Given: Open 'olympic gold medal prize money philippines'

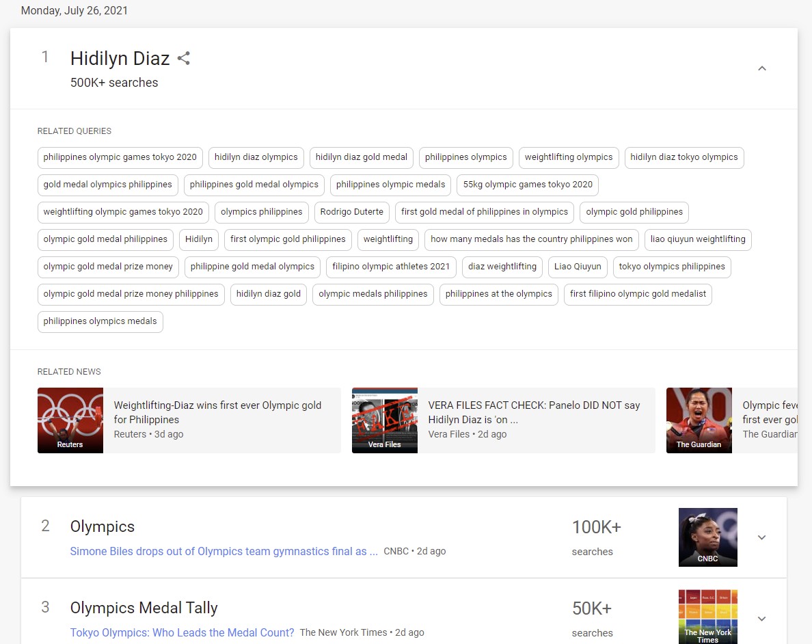Looking at the screenshot, I should [x=131, y=295].
